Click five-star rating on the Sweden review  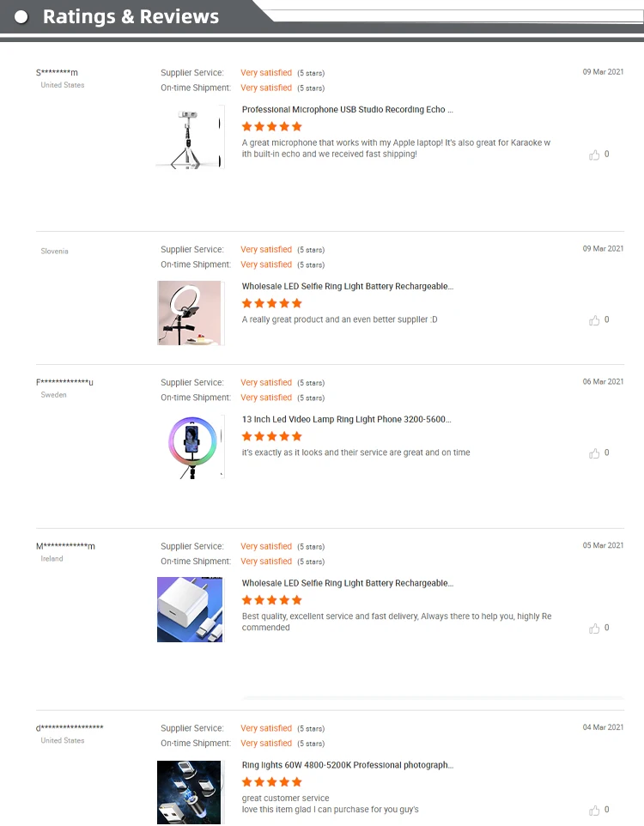coord(271,437)
